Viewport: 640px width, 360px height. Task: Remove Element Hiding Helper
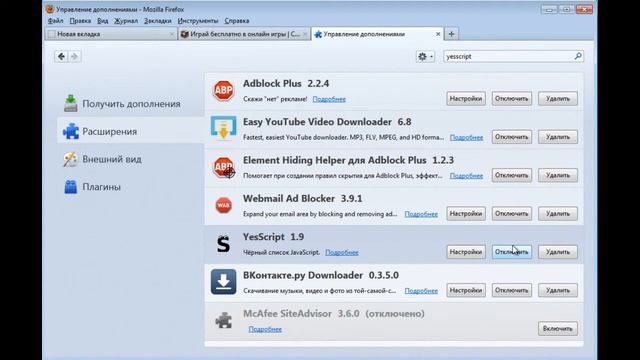[x=558, y=175]
